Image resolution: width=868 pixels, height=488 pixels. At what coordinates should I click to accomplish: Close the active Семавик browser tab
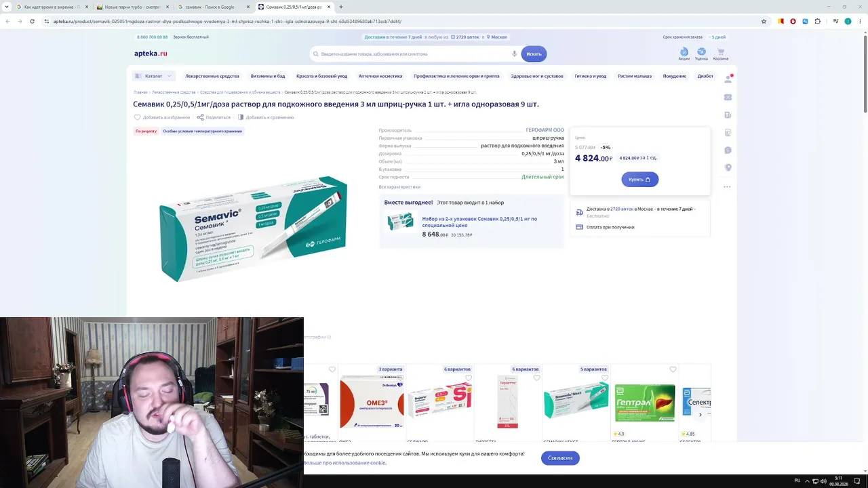click(330, 7)
